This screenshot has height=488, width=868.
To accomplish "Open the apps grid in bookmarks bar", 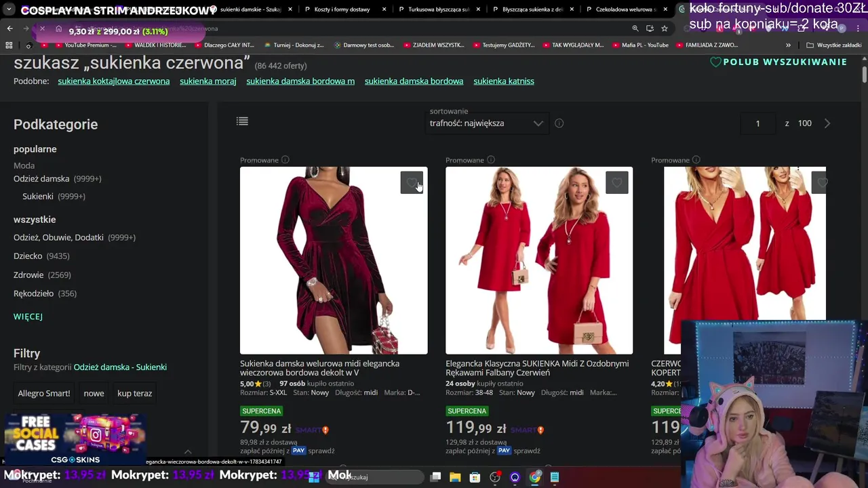I will click(x=9, y=45).
